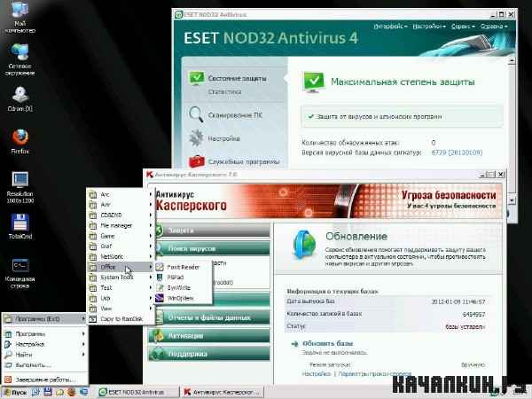Image resolution: width=532 pixels, height=399 pixels.
Task: Click the search magnifier icon in Start menu
Action: pyautogui.click(x=8, y=355)
